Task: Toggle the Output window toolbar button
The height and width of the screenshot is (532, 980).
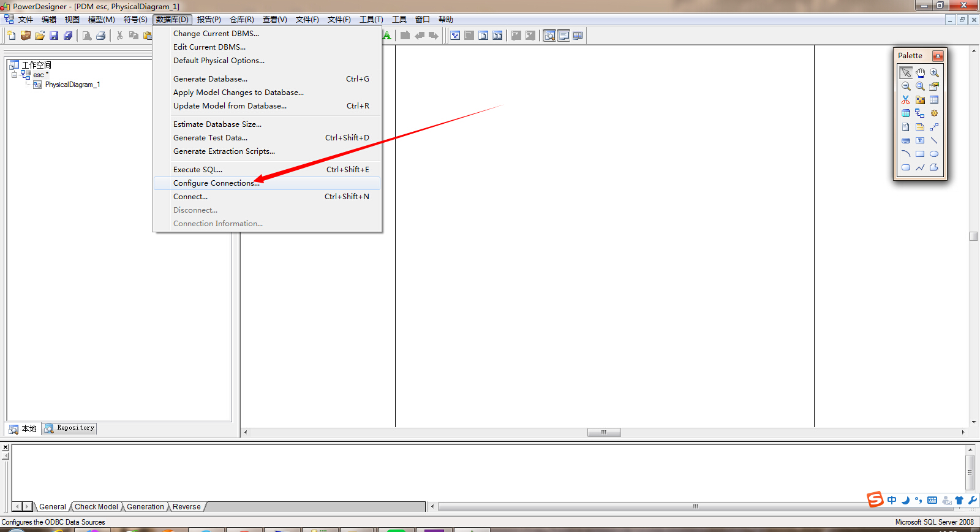Action: click(x=563, y=36)
